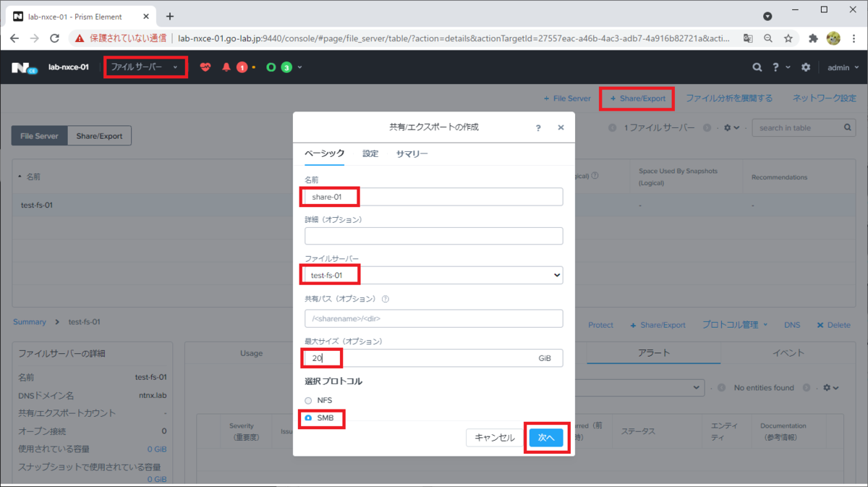The width and height of the screenshot is (868, 487).
Task: Click Summary breadcrumb link
Action: click(30, 321)
